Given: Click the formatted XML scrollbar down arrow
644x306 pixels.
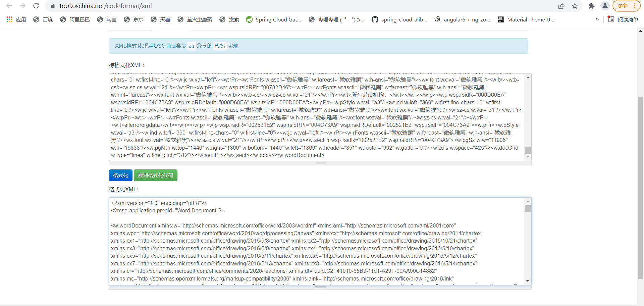Looking at the screenshot, I should point(528,281).
